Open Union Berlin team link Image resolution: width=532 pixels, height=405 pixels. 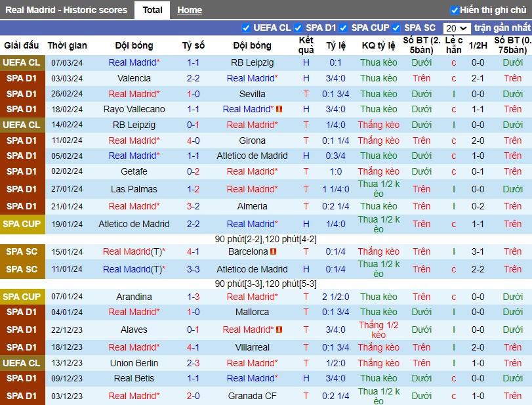134,363
